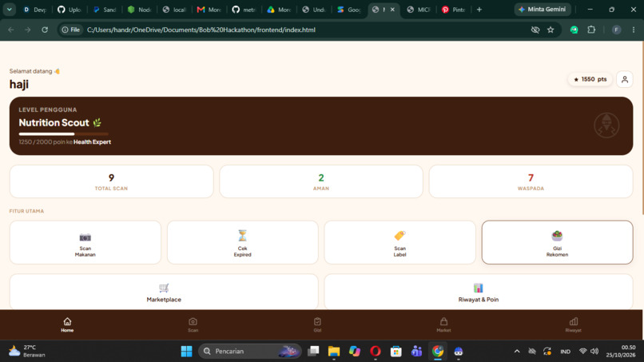Click the Nutrition Scout level progress bar
This screenshot has width=644, height=362.
click(64, 134)
